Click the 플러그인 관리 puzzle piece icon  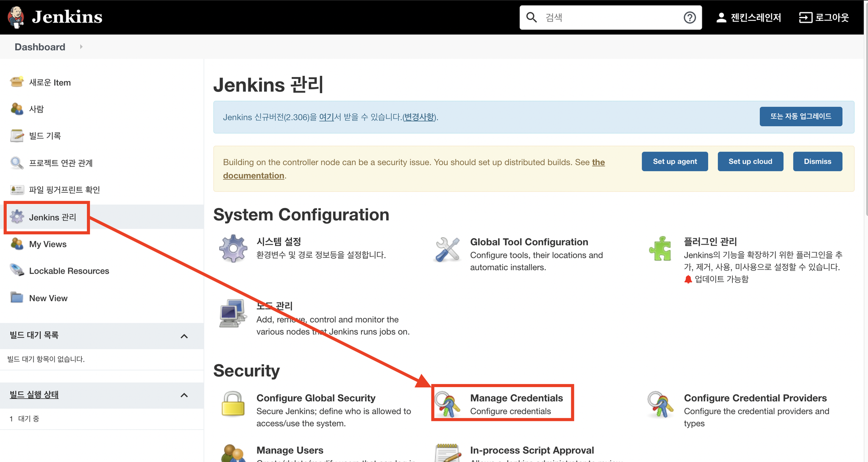[660, 249]
